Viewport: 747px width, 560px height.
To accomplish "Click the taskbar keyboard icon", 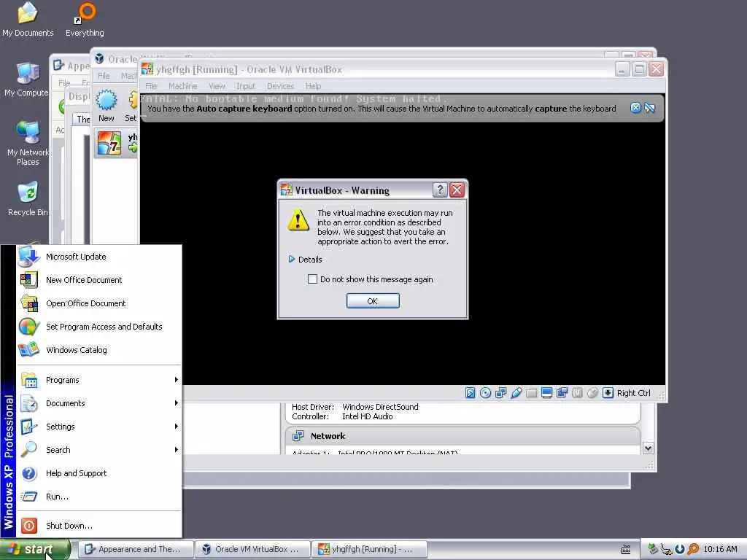I will click(x=625, y=550).
